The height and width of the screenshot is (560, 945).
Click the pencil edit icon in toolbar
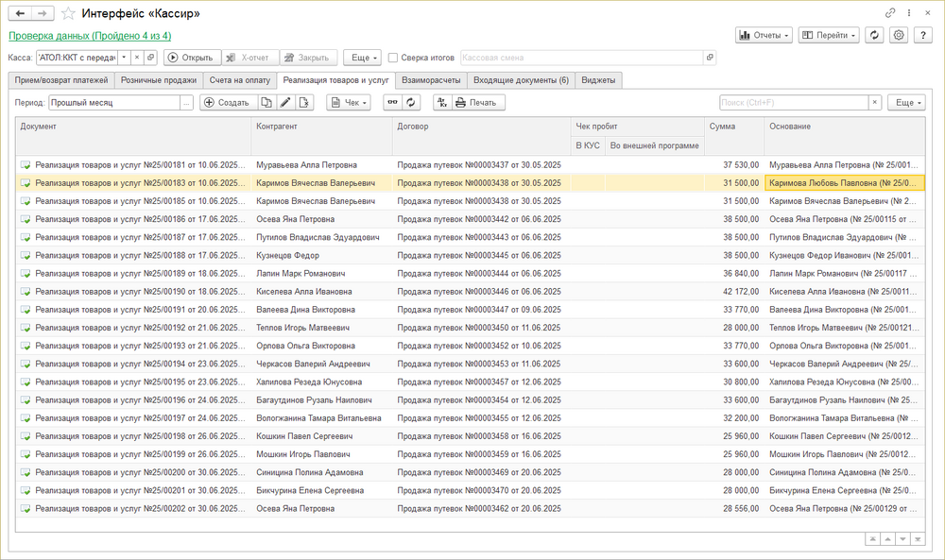click(x=285, y=102)
